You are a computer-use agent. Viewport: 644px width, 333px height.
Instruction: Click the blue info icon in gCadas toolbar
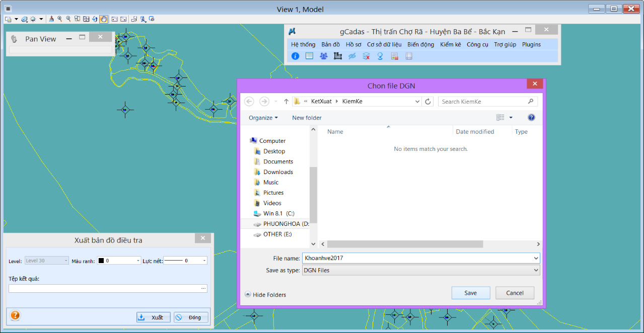[x=295, y=56]
